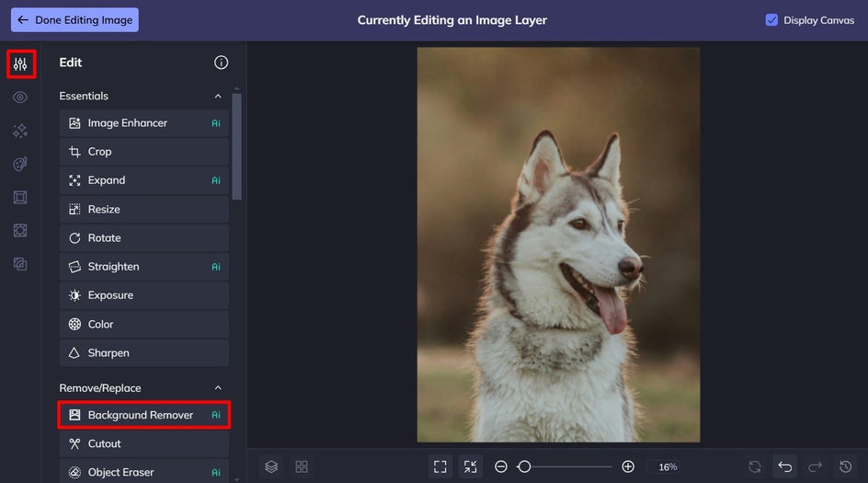Open the sparkles Effects sidebar icon
Screen dimensions: 868x483
pos(20,131)
